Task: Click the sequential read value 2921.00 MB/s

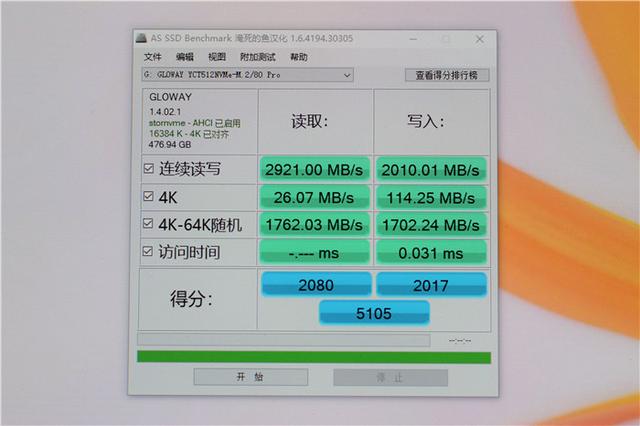Action: click(x=314, y=169)
